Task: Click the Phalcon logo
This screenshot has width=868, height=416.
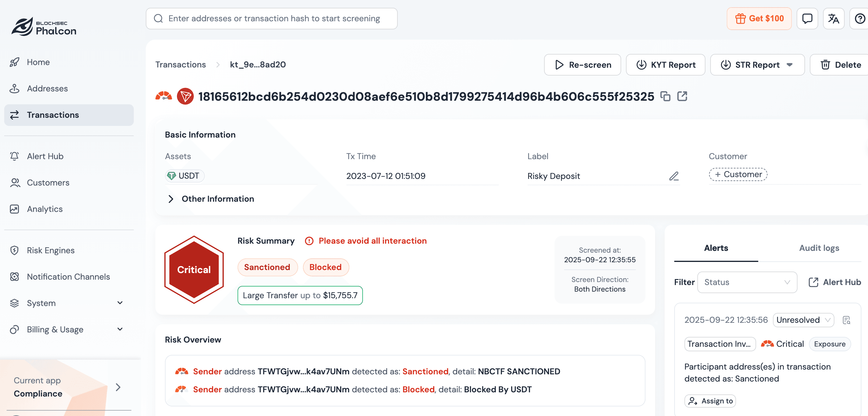Action: [x=44, y=27]
